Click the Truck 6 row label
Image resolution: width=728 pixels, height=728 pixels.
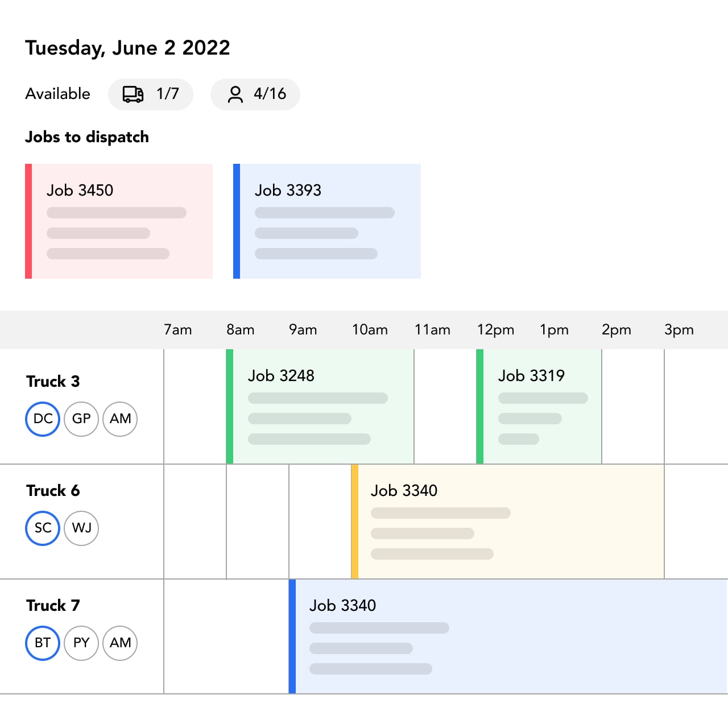[53, 491]
